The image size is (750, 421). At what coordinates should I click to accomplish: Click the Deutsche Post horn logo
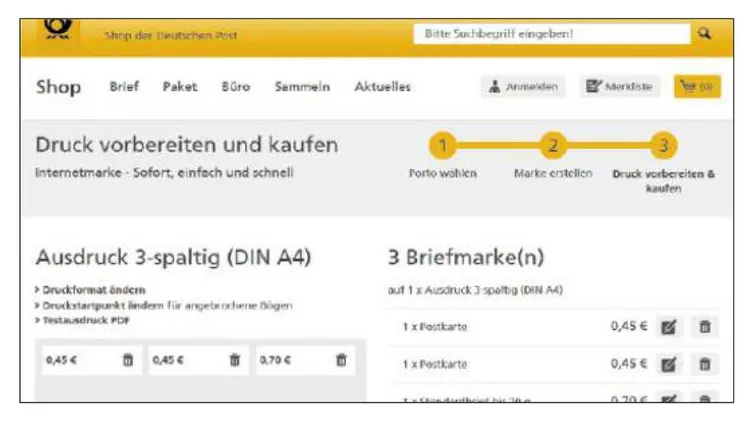(x=58, y=30)
